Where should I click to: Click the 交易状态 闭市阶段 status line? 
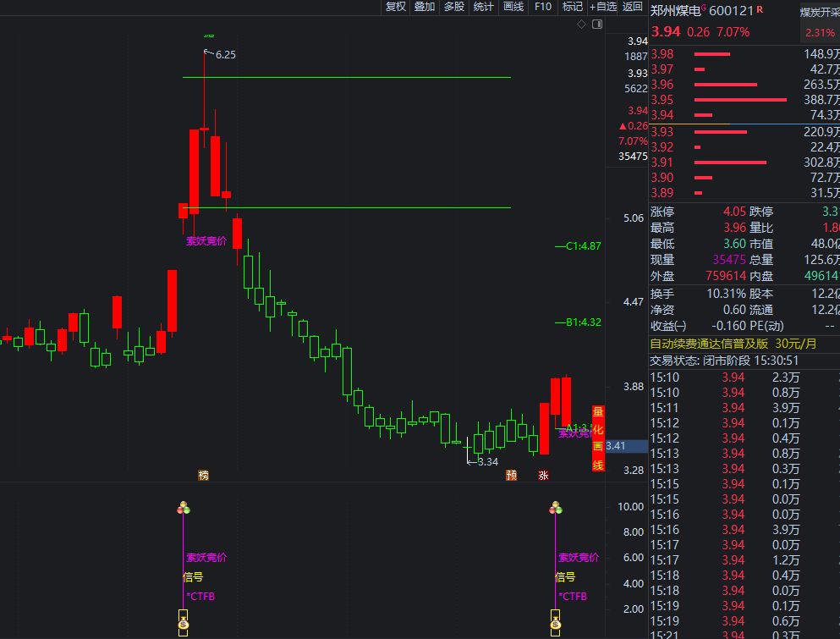tap(724, 361)
